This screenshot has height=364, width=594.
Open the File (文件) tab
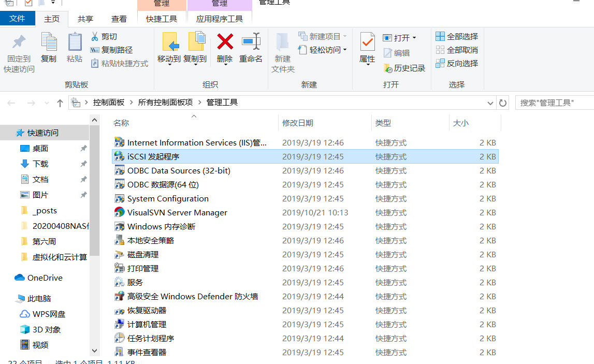tap(18, 19)
